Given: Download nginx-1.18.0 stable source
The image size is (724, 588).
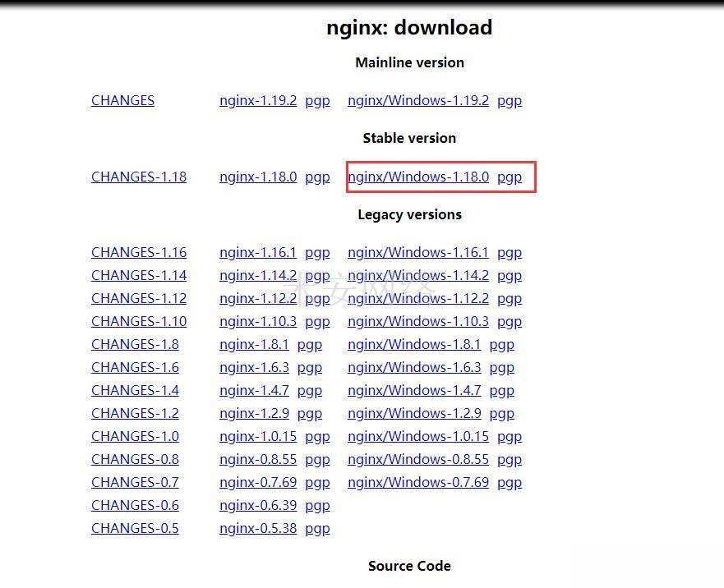Looking at the screenshot, I should (x=258, y=177).
